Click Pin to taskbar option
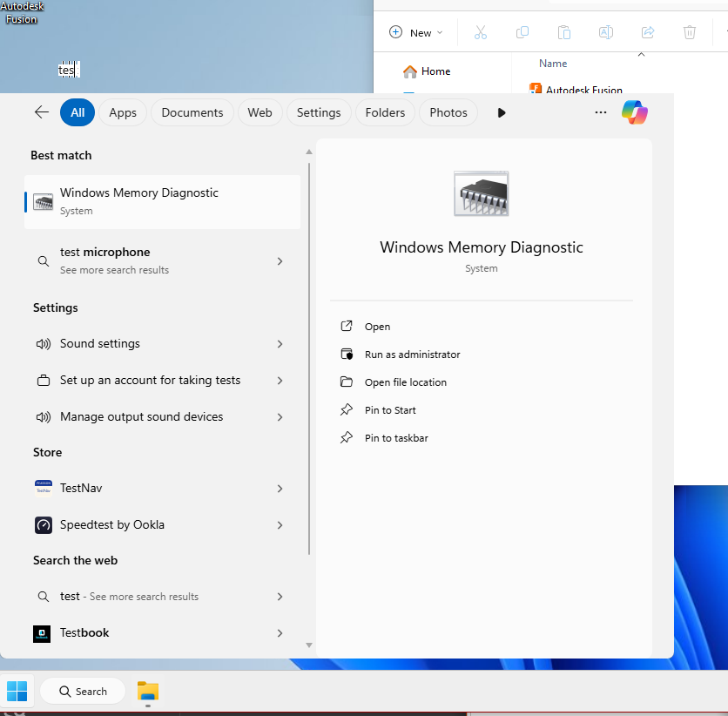Screen dimensions: 728x716 [396, 438]
